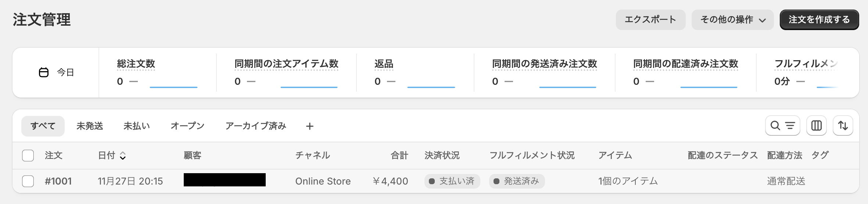Click the calendar icon next to 今日
Image resolution: width=868 pixels, height=204 pixels.
(x=44, y=73)
